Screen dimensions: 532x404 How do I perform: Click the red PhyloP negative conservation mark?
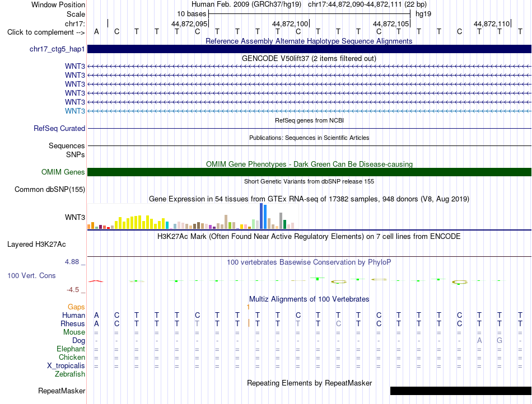point(96,281)
